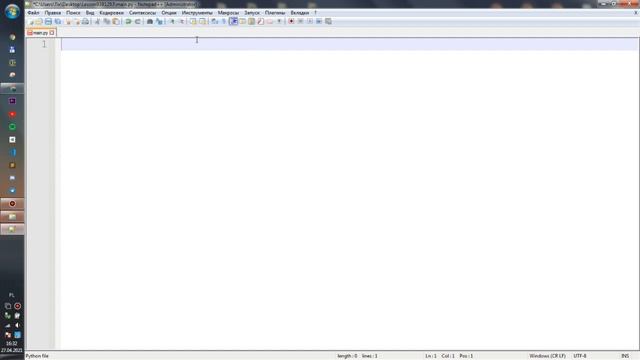The height and width of the screenshot is (360, 640).
Task: Click the Open file toolbar icon
Action: [x=39, y=21]
